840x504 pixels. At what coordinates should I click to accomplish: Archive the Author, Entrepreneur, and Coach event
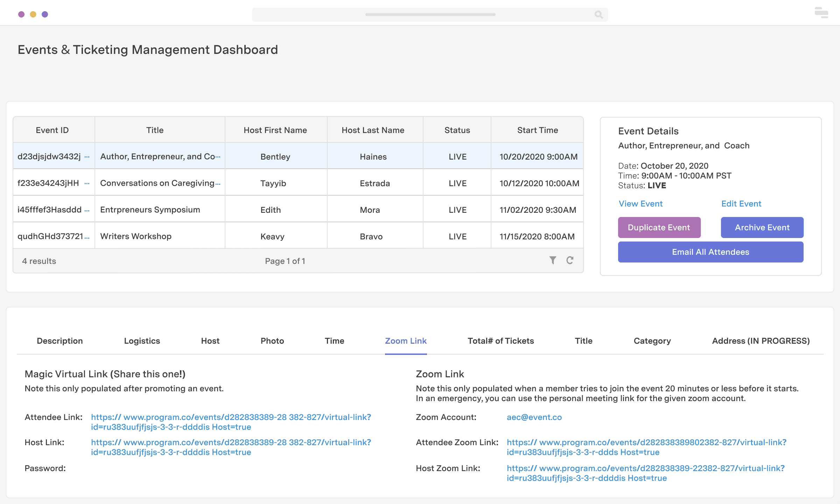[762, 227]
